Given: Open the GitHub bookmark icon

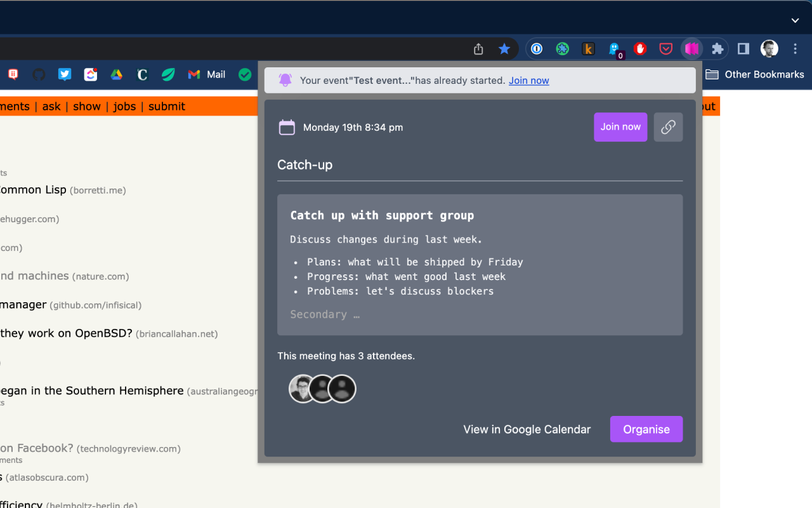Looking at the screenshot, I should click(39, 74).
